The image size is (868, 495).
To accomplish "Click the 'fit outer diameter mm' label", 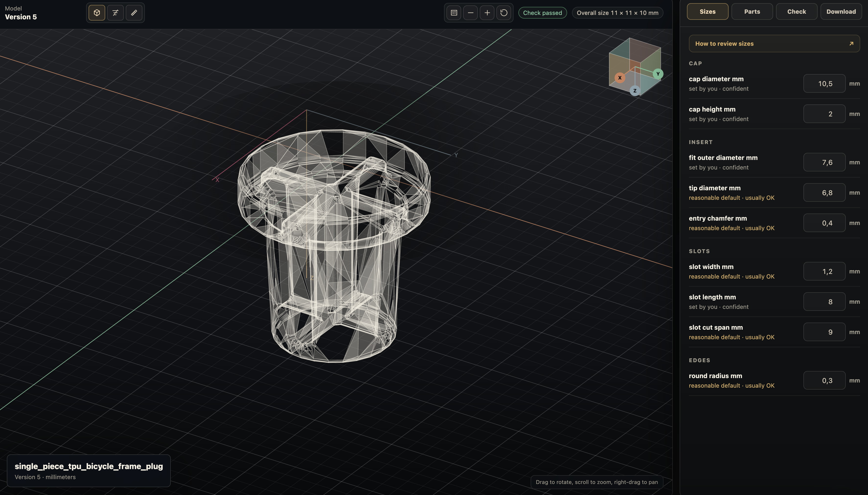I will coord(723,158).
